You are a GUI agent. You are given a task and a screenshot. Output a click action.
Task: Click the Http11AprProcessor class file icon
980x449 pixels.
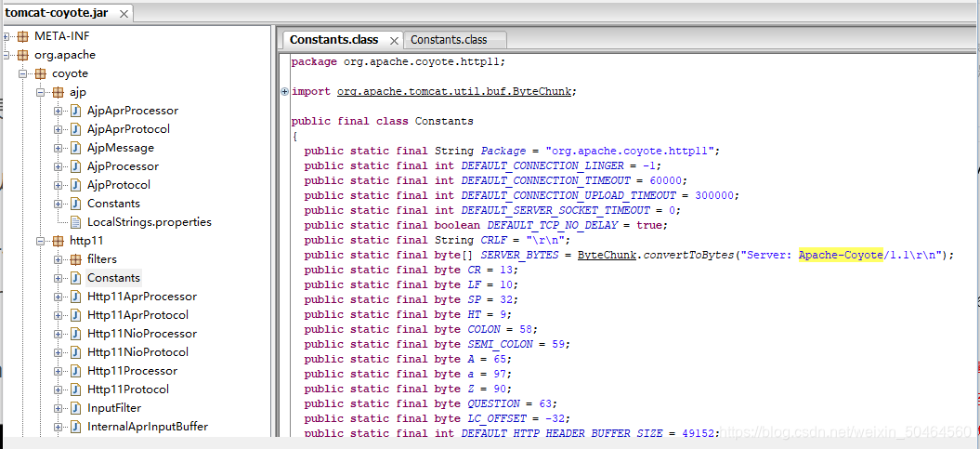click(75, 297)
